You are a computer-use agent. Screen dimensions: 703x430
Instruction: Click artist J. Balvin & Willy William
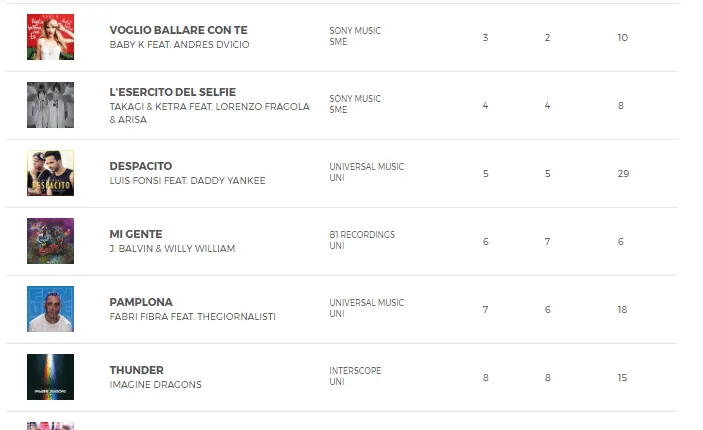(x=172, y=249)
